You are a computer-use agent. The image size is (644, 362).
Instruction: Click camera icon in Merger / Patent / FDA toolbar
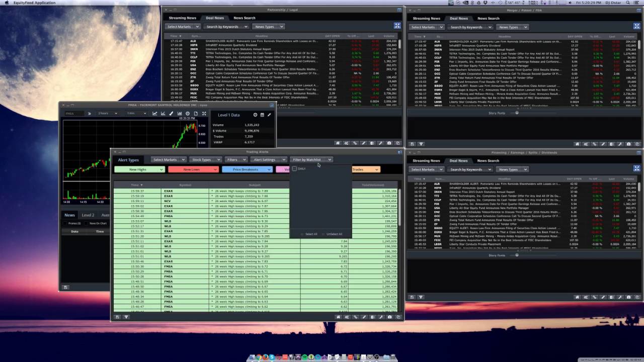pos(629,144)
